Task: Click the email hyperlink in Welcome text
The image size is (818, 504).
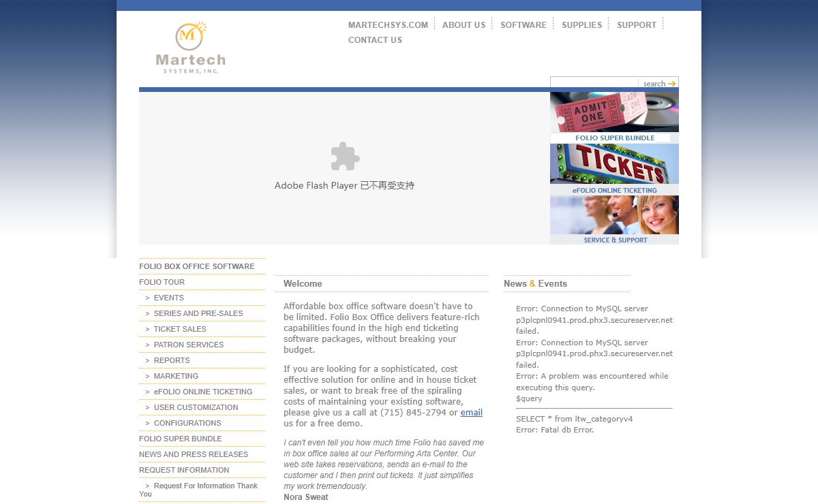Action: point(472,413)
